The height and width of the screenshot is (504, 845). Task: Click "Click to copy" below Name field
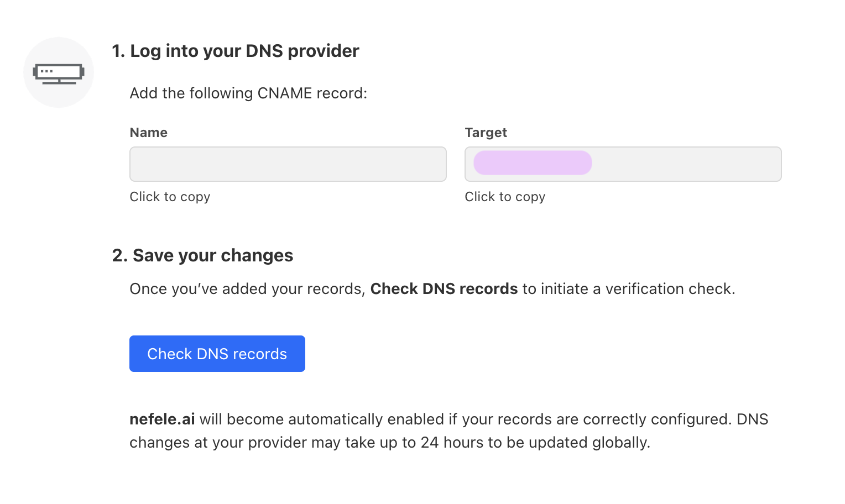(170, 197)
